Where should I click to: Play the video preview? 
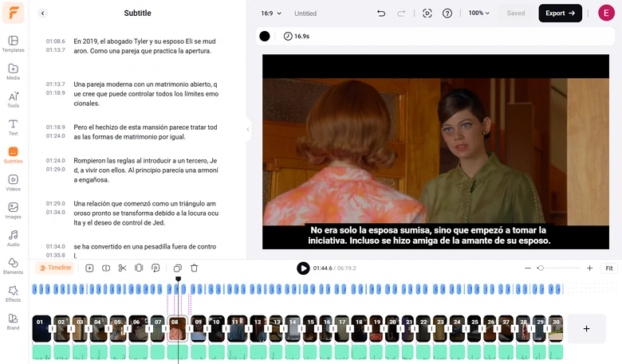tap(303, 268)
